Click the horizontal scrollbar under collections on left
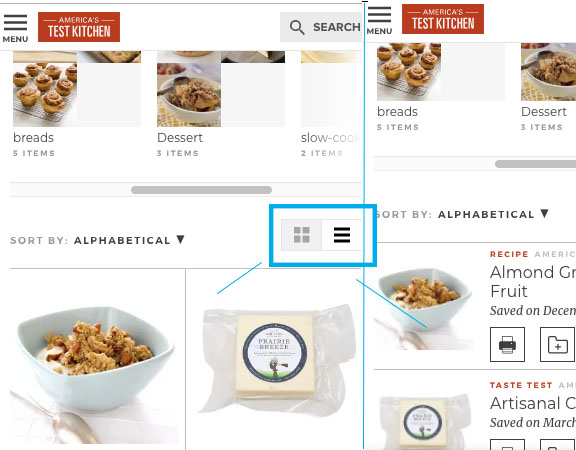This screenshot has height=450, width=576. [x=201, y=190]
